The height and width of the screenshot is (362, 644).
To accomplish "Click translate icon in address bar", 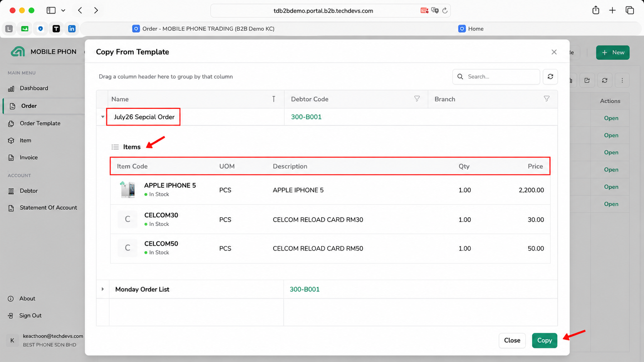I will click(x=435, y=10).
